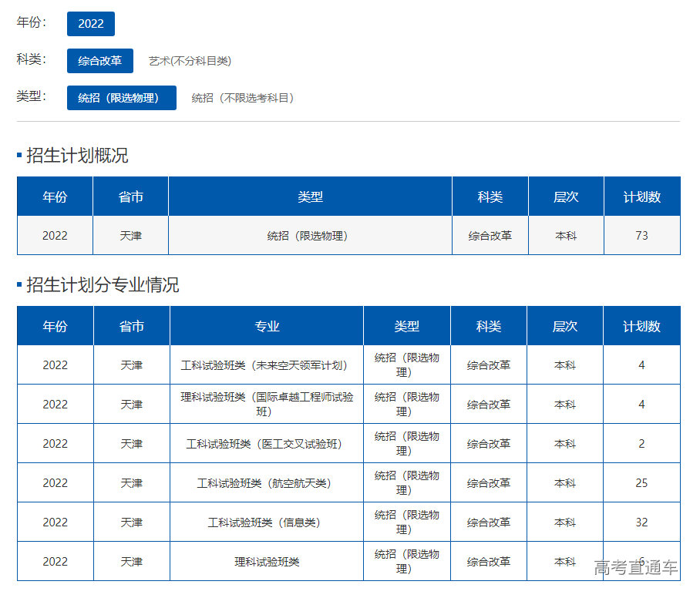This screenshot has width=700, height=598.
Task: Select the 2022 year filter button
Action: (x=91, y=24)
